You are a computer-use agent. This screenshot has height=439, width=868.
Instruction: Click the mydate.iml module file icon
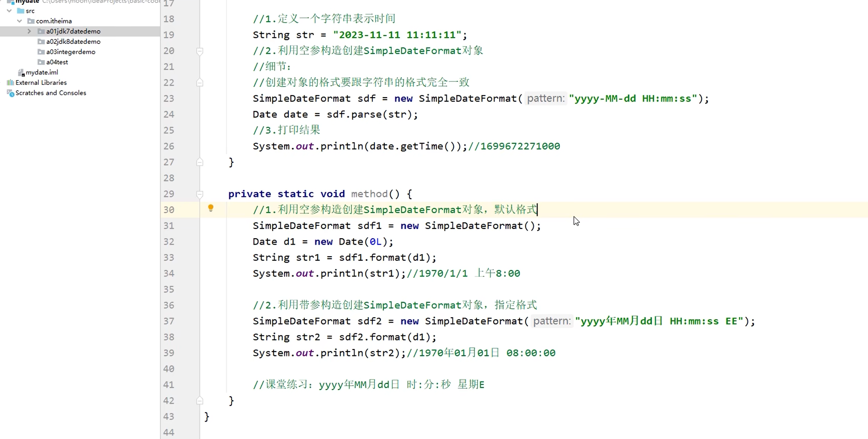20,72
